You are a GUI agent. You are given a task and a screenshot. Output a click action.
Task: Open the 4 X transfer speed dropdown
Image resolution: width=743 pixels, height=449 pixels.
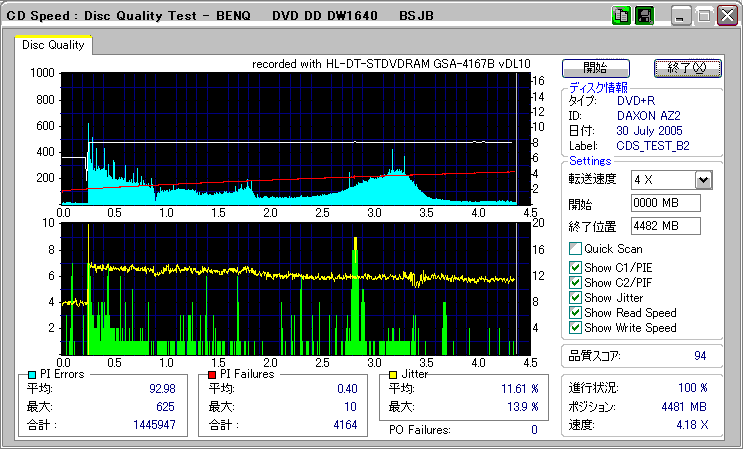(x=702, y=179)
